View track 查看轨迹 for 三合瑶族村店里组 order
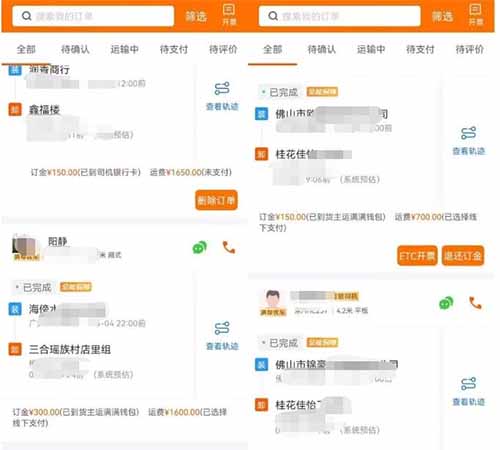 coord(222,336)
